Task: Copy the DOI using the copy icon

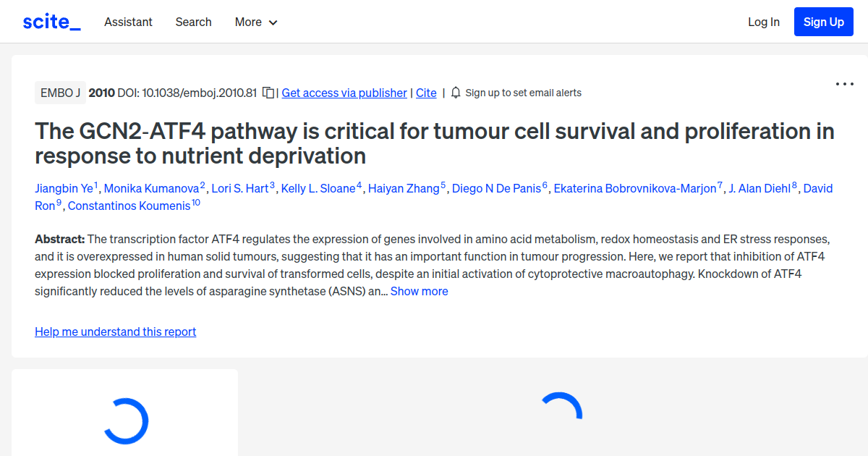Action: coord(268,93)
